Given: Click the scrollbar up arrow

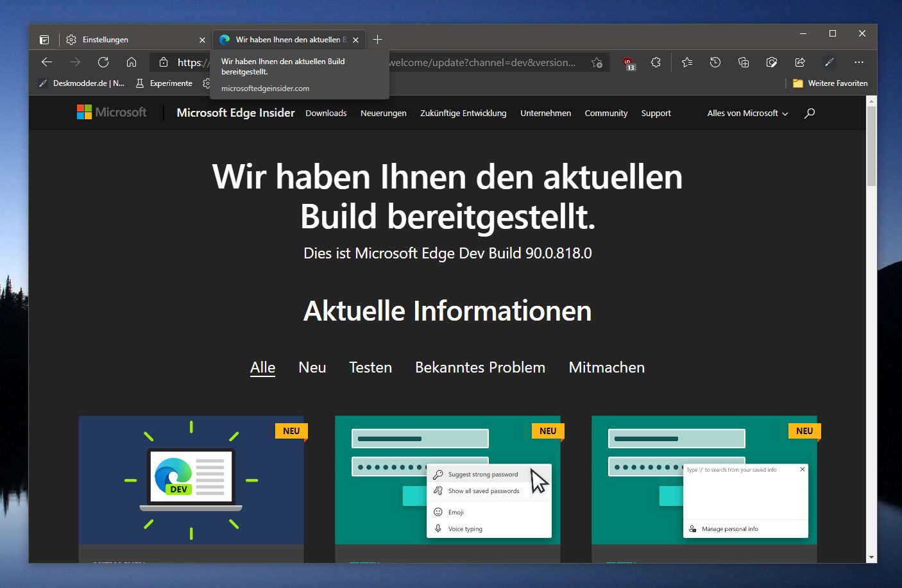Looking at the screenshot, I should pos(871,101).
